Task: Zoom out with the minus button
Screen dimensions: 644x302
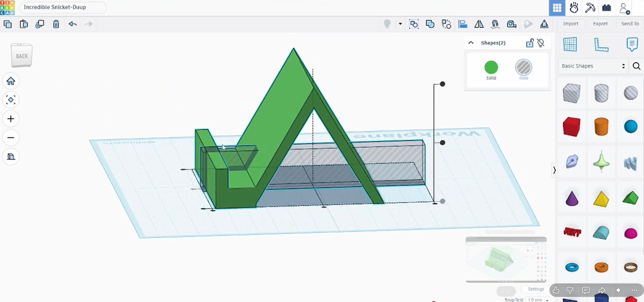Action: coord(11,138)
